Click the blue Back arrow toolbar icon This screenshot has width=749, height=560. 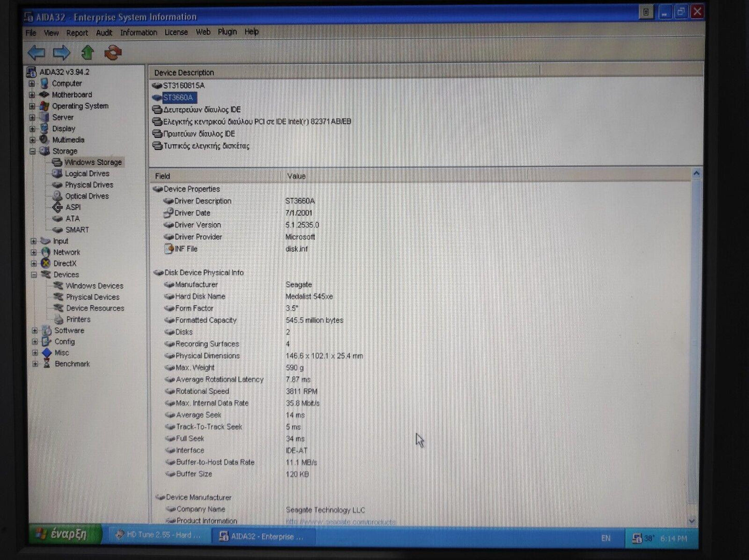(x=36, y=52)
